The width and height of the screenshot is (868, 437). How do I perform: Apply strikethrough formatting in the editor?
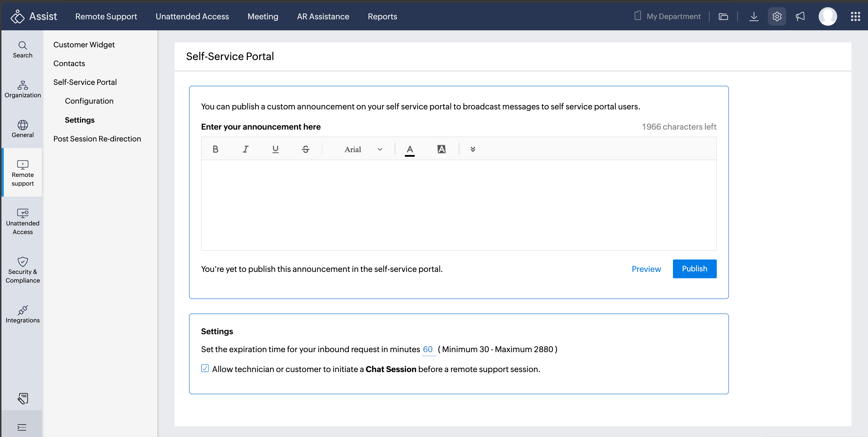(305, 149)
